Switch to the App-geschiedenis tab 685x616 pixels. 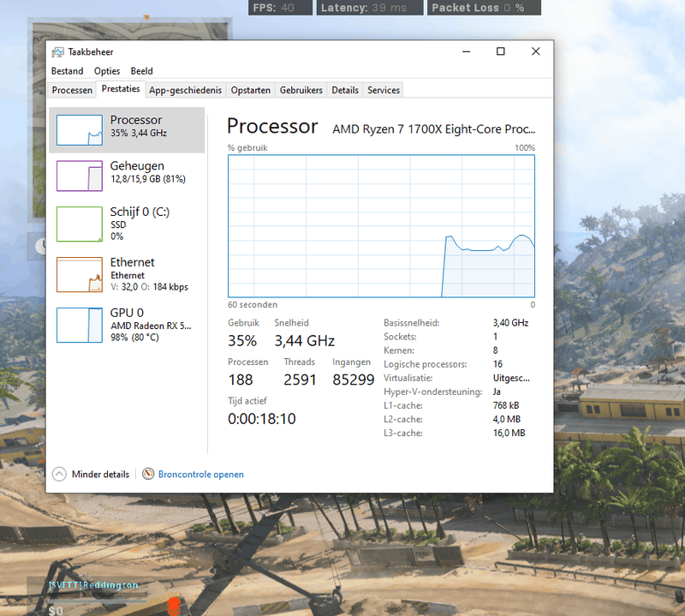coord(185,90)
